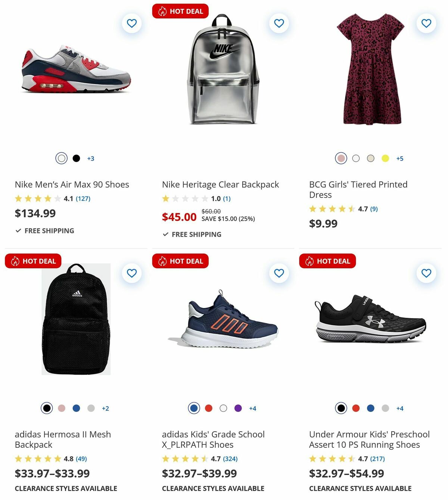Reveal +4 more colors for Under Armour shoes

399,409
